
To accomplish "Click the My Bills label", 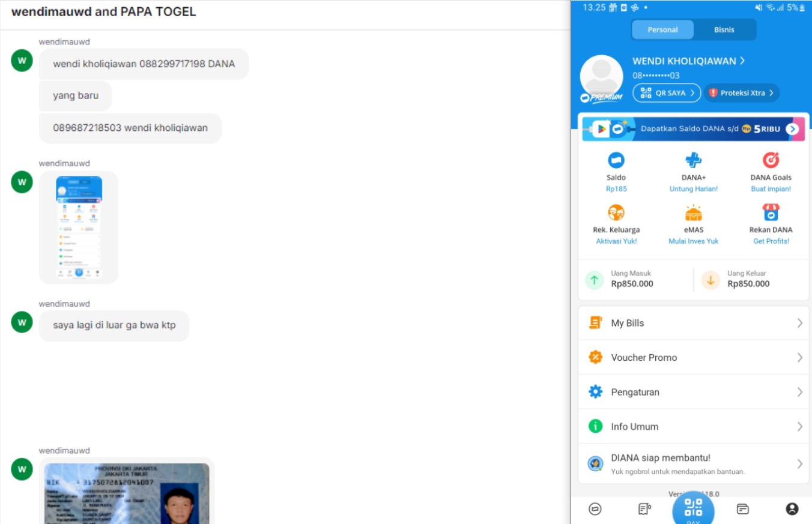I will coord(628,323).
